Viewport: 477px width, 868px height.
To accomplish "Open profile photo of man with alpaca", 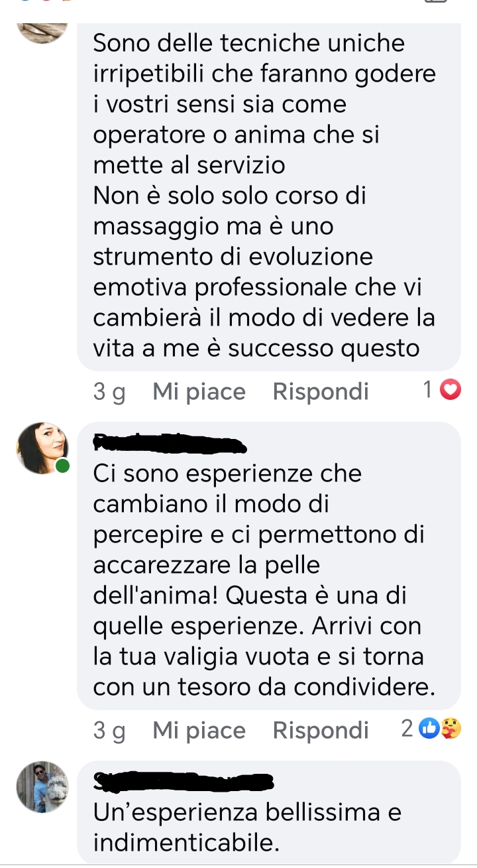I will click(43, 787).
